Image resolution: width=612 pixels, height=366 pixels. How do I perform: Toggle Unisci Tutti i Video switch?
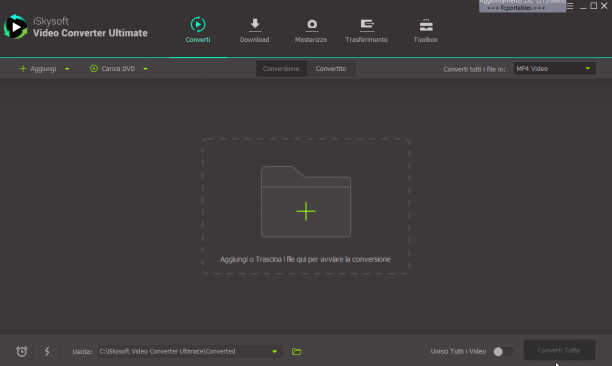tap(503, 351)
